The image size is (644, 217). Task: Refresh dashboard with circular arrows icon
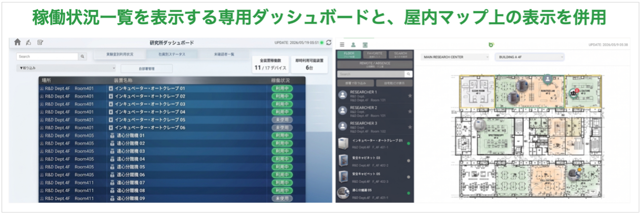point(329,43)
